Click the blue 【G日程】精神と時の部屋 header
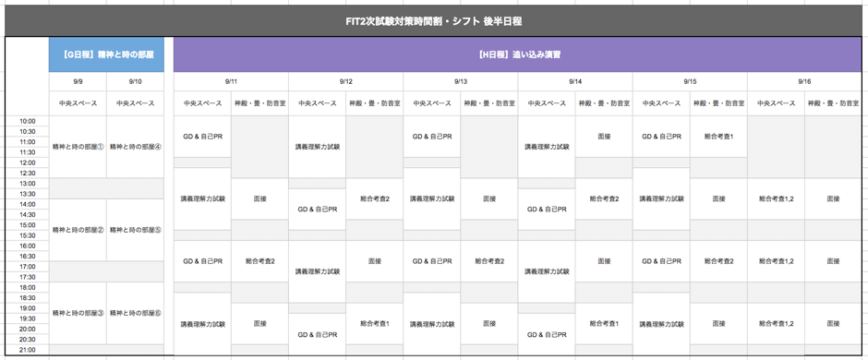 pos(106,54)
